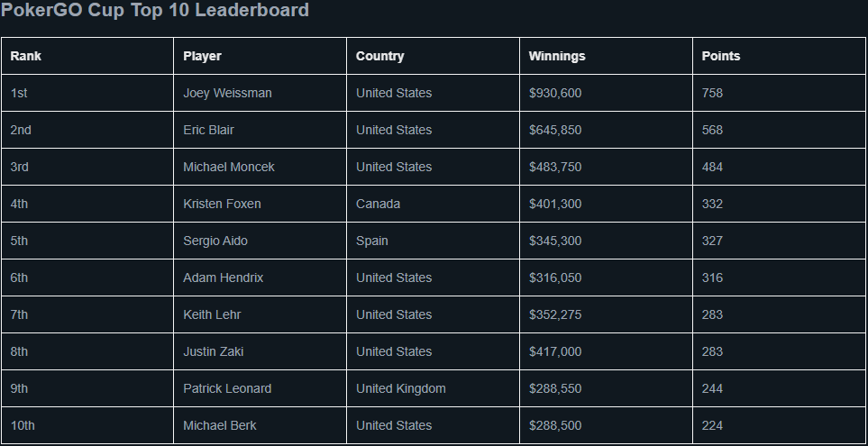The height and width of the screenshot is (446, 868).
Task: Select the Patrick Leonard cell
Action: pyautogui.click(x=260, y=388)
